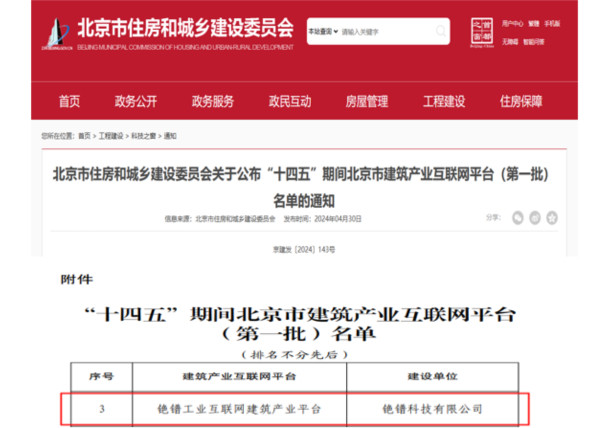
Task: Click the 首都之窗 seal icon
Action: pos(482,32)
